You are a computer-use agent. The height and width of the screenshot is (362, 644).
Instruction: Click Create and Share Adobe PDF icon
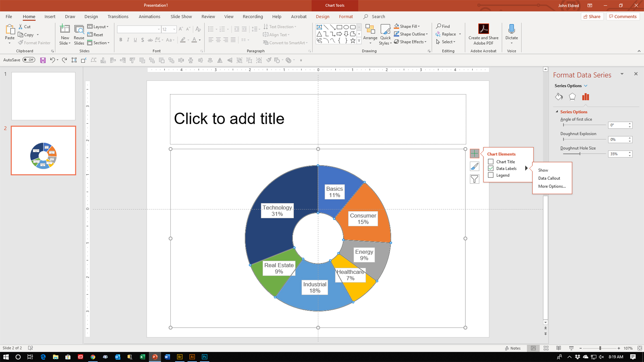tap(483, 34)
